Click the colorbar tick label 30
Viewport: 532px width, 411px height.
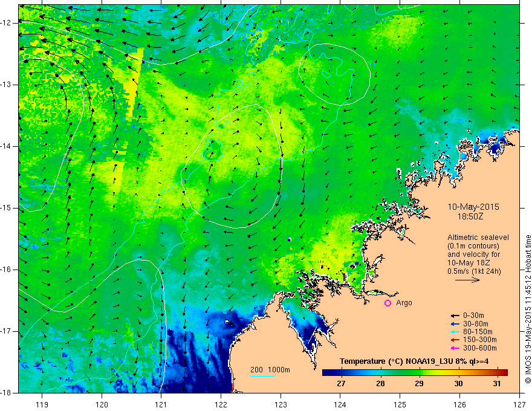click(458, 384)
